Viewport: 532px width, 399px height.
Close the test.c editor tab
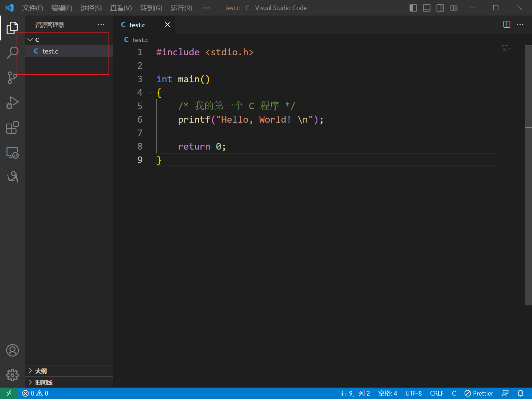167,25
